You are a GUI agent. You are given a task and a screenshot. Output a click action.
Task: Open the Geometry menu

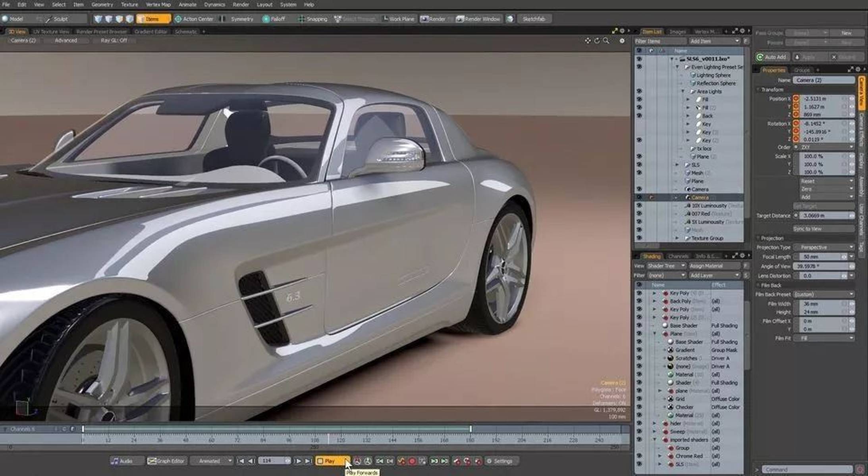[x=102, y=4]
